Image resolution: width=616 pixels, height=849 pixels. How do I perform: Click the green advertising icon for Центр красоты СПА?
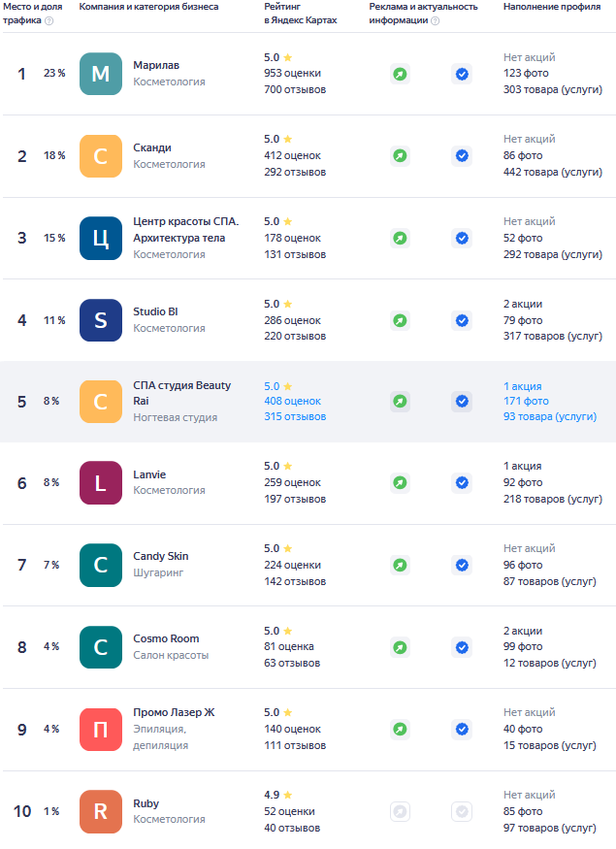(x=400, y=239)
